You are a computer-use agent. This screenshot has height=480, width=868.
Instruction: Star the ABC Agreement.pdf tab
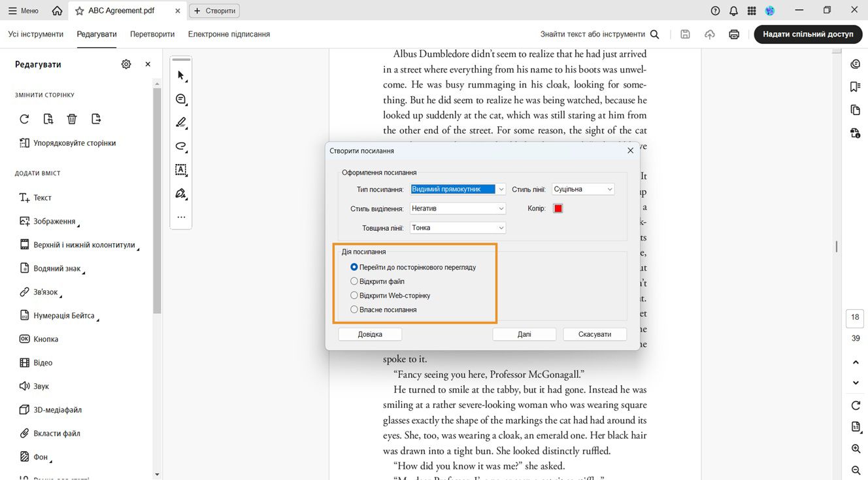(x=80, y=10)
